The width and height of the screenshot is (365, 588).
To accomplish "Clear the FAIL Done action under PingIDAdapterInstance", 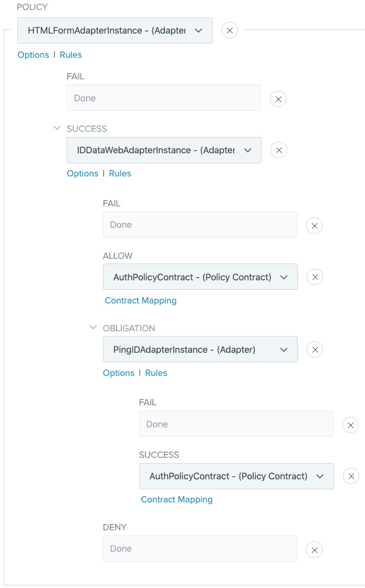I will tap(350, 424).
